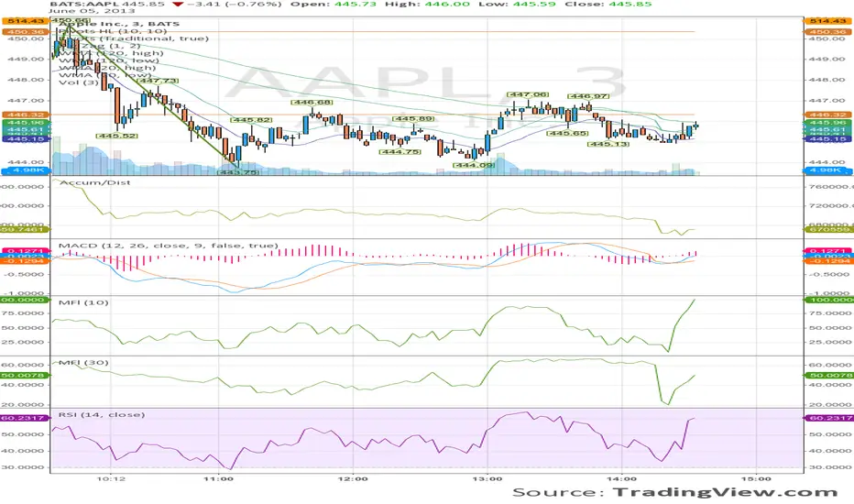Click the High: 446.00 value
The height and width of the screenshot is (504, 854).
pyautogui.click(x=427, y=4)
